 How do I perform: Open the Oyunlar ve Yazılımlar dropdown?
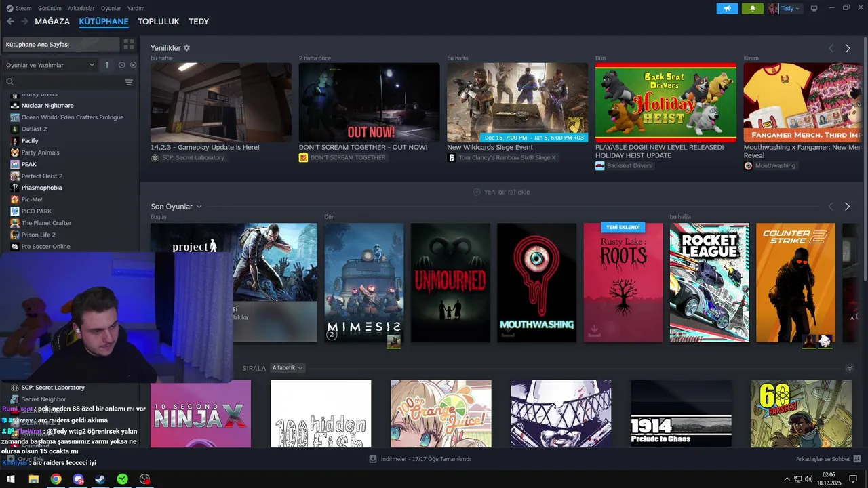[x=50, y=65]
